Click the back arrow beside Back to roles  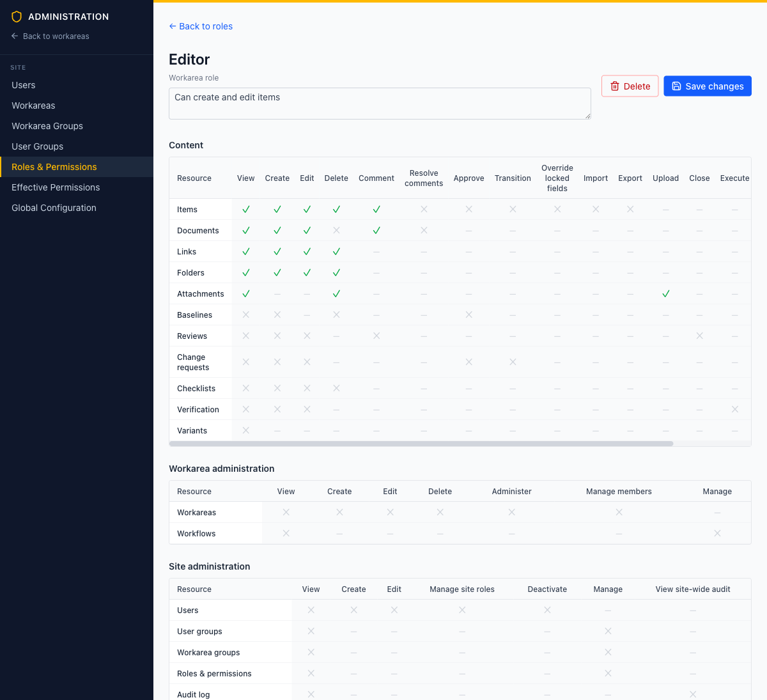(173, 26)
